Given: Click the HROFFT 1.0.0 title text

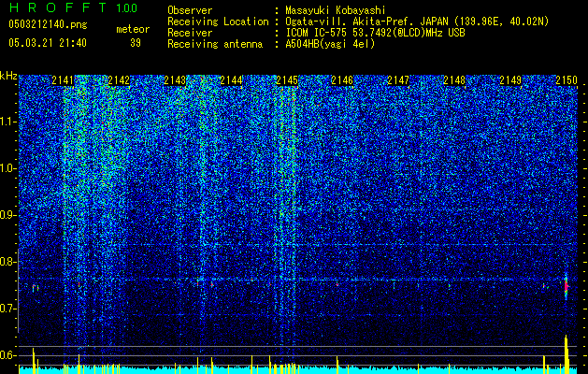Looking at the screenshot, I should click(74, 7).
